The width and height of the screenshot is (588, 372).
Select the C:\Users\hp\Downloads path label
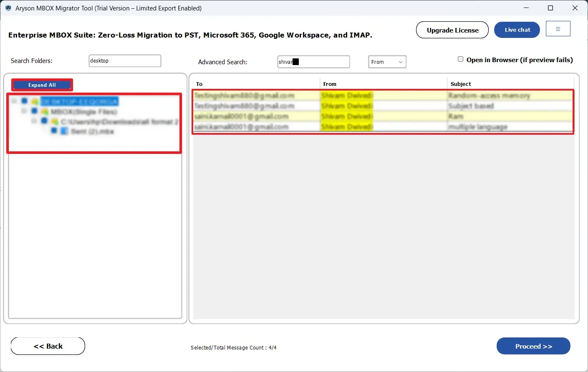[x=120, y=122]
